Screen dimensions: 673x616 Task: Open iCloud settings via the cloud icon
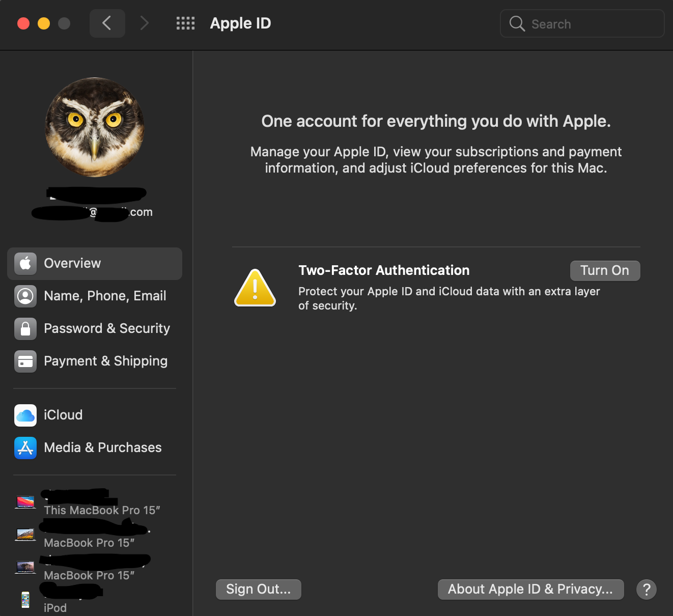[25, 415]
